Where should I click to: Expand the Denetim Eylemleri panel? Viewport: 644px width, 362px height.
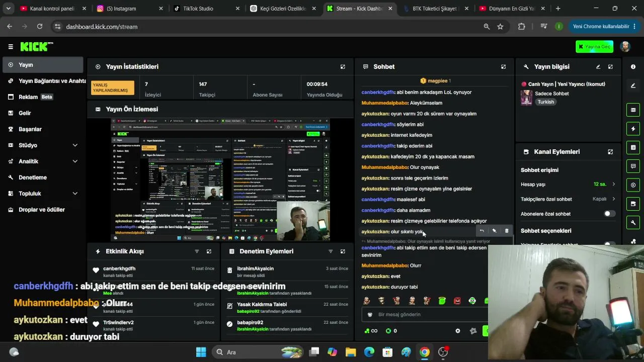[x=343, y=251]
